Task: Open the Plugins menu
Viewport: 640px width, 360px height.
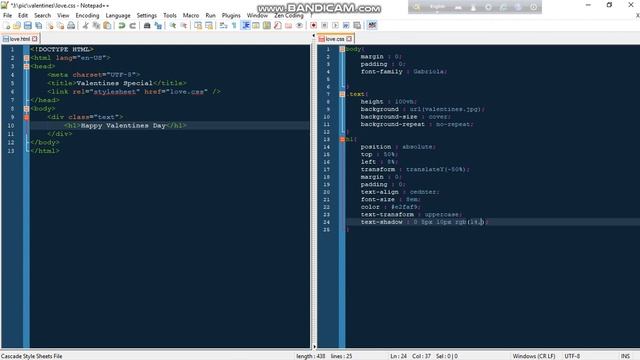Action: (231, 16)
